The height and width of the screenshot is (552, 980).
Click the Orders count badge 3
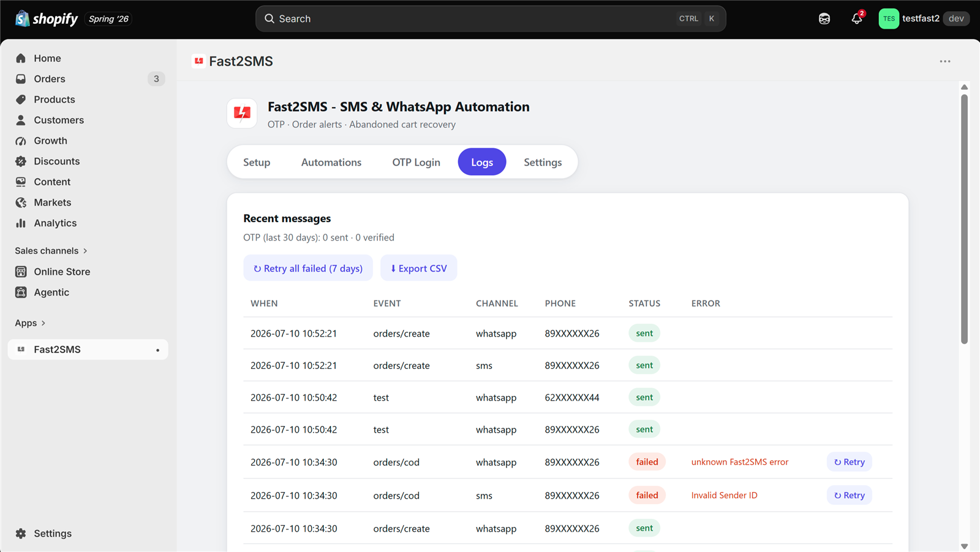pos(156,79)
